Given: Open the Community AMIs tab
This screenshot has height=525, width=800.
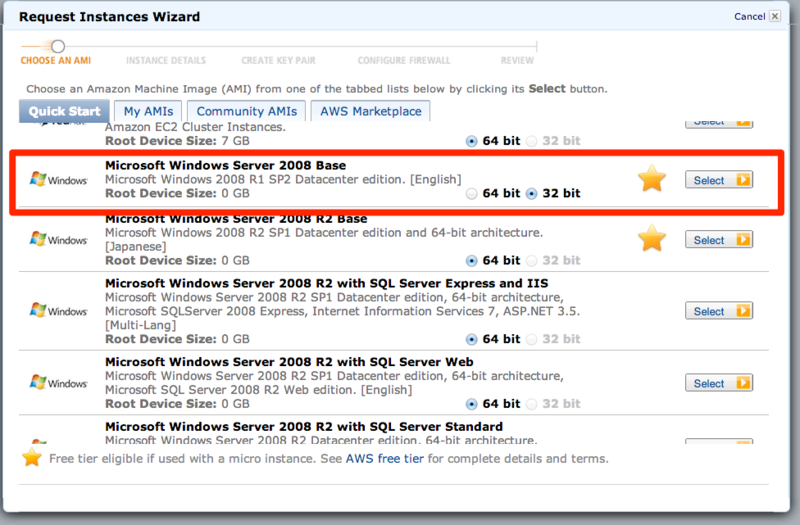Looking at the screenshot, I should [x=246, y=111].
